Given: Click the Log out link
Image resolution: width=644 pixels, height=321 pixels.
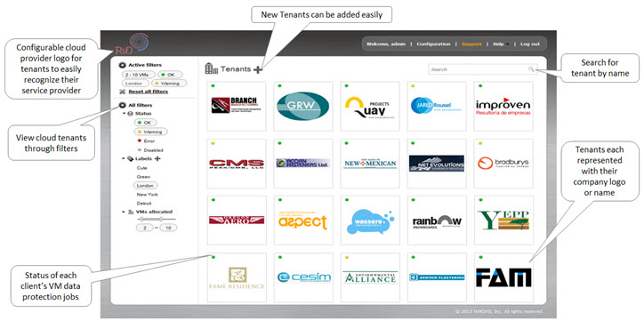Looking at the screenshot, I should click(x=530, y=44).
